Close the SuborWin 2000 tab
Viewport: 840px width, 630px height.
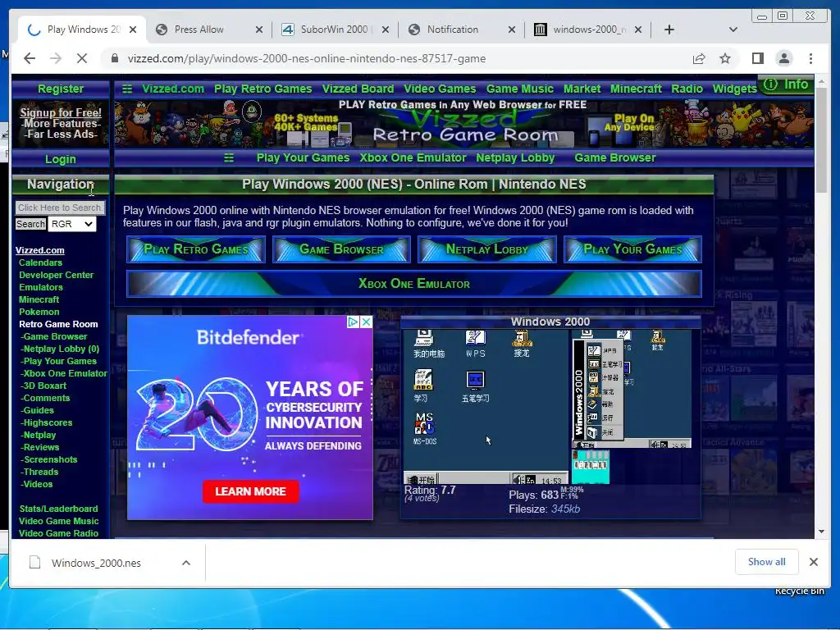[x=386, y=30]
